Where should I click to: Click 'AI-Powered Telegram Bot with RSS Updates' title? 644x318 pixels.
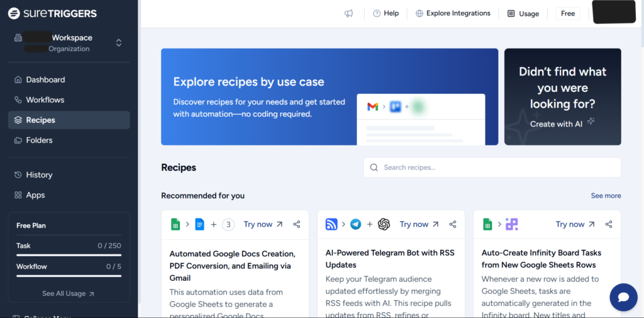[390, 259]
